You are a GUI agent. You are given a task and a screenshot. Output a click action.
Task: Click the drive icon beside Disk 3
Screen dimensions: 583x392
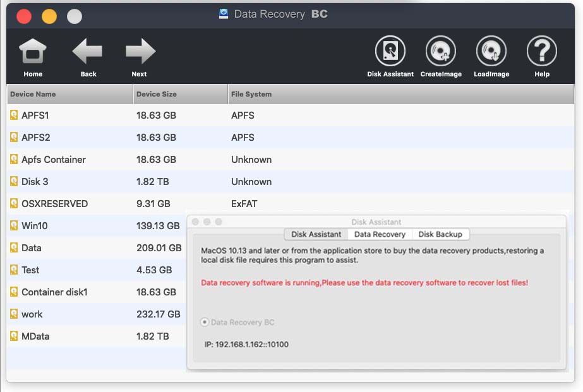point(14,181)
